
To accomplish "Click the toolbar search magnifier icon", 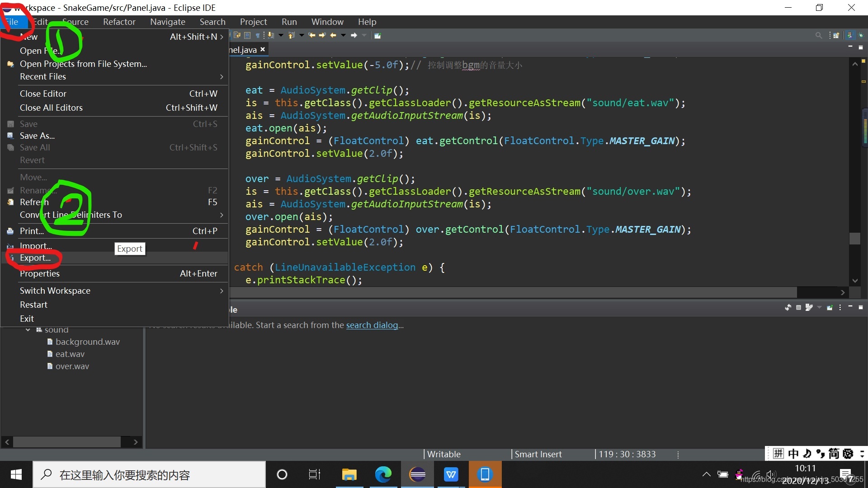I will pyautogui.click(x=818, y=35).
